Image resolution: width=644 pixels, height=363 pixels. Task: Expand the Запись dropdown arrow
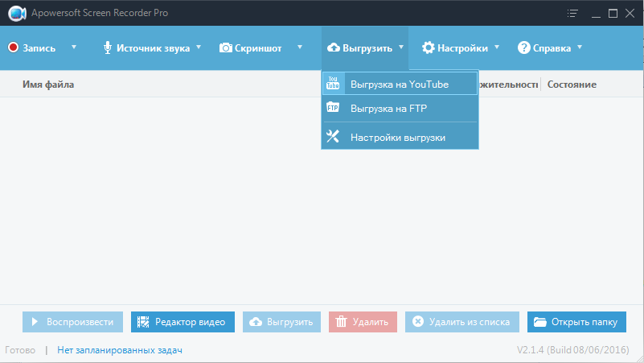[x=74, y=47]
